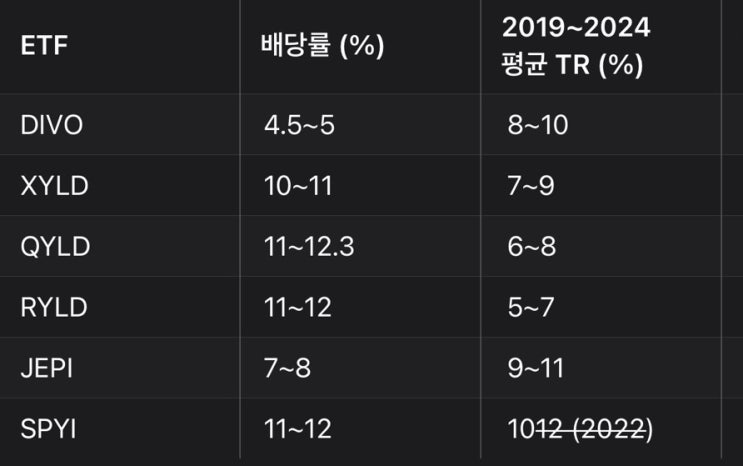743x466 pixels.
Task: Click the SPYI row's 11~12 dividend cell
Action: [298, 429]
